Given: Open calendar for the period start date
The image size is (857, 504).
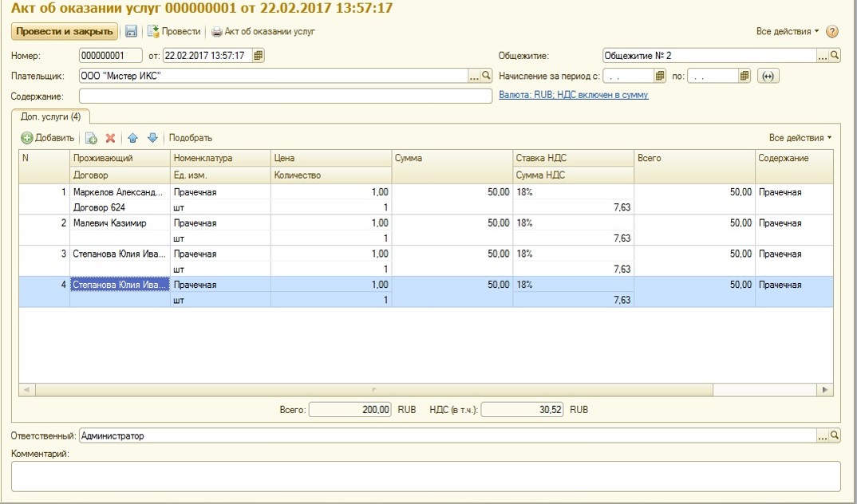Looking at the screenshot, I should tap(660, 77).
